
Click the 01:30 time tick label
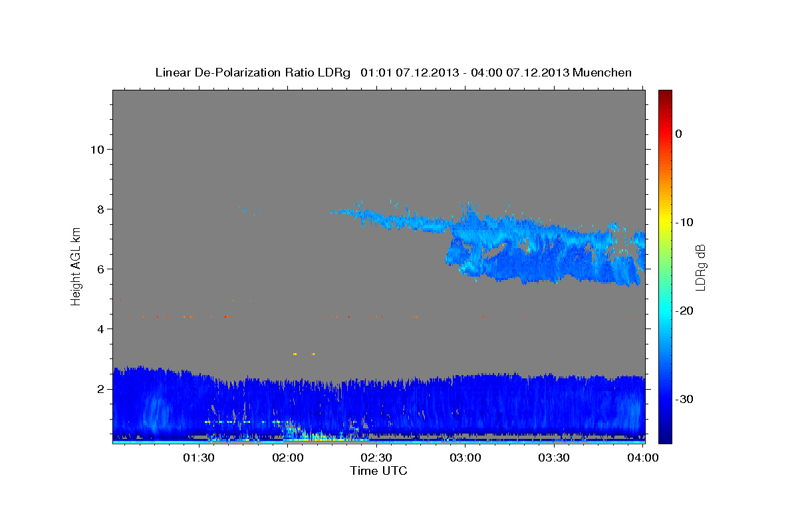(x=198, y=458)
